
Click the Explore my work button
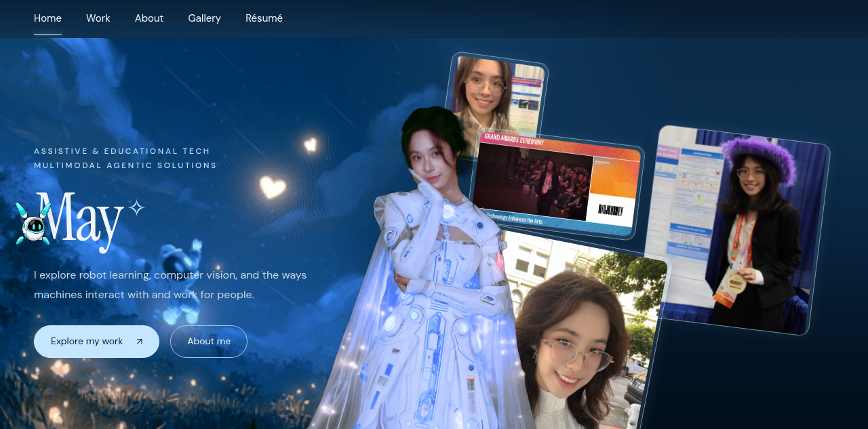[96, 342]
